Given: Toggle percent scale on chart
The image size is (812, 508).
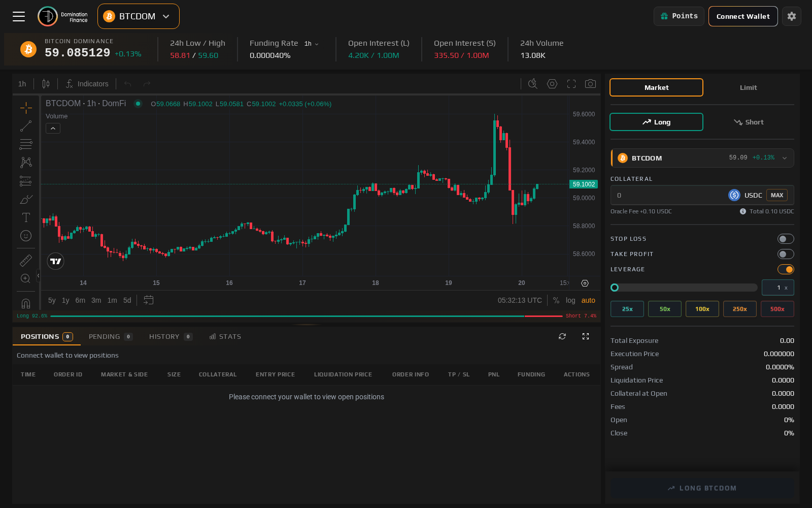Looking at the screenshot, I should (556, 300).
